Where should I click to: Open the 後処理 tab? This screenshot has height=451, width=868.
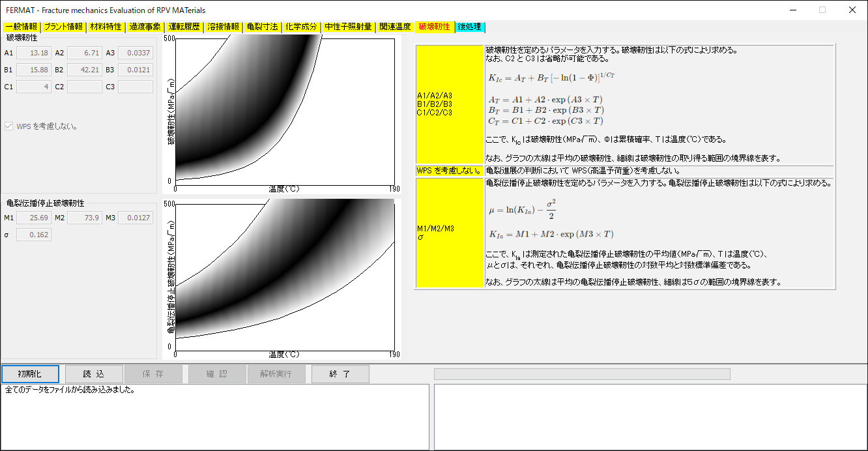[470, 27]
